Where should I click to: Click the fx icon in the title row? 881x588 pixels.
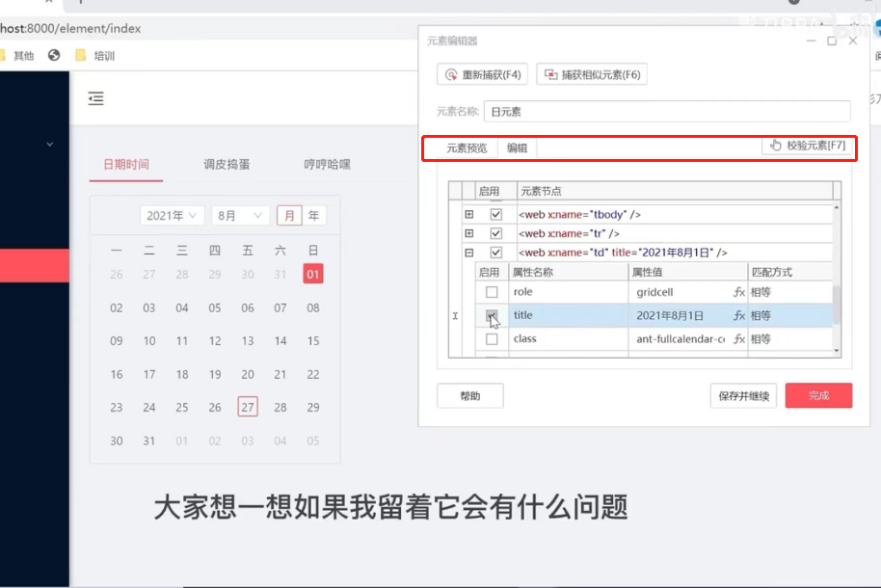tap(739, 315)
